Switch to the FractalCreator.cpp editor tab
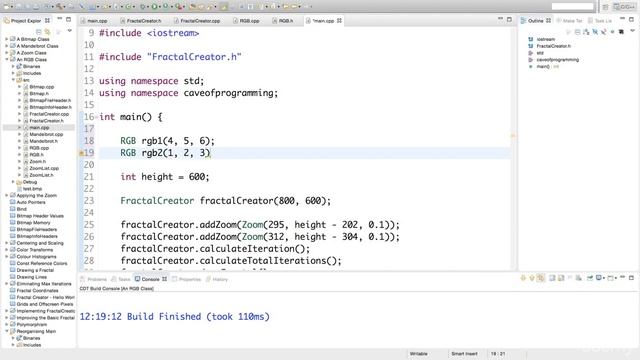640x360 pixels. [x=200, y=20]
